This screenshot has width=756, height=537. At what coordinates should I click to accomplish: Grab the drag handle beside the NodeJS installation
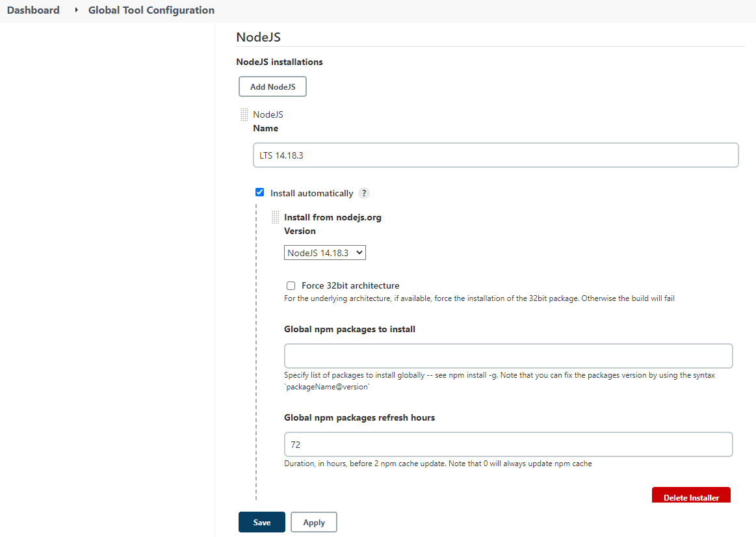[x=244, y=114]
